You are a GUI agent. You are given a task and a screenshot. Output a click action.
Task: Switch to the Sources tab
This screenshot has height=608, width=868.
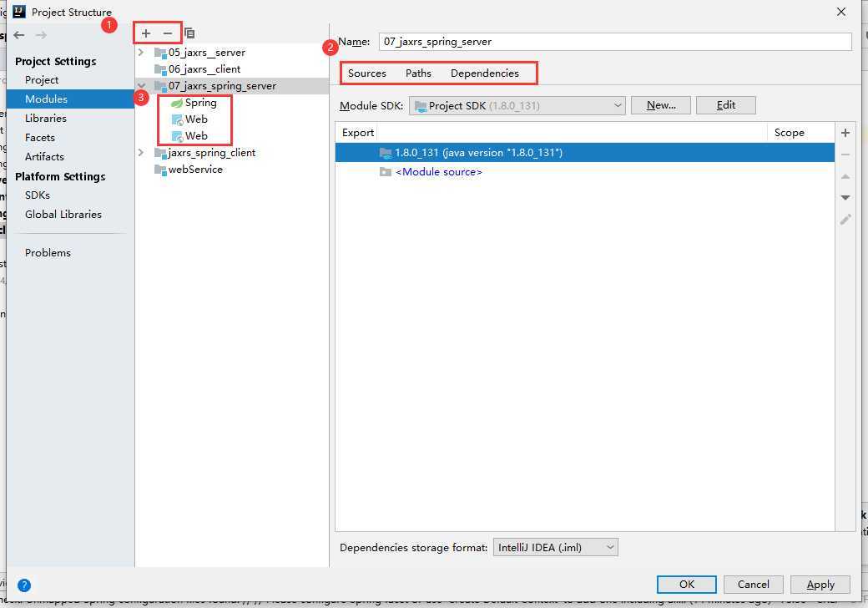point(367,73)
